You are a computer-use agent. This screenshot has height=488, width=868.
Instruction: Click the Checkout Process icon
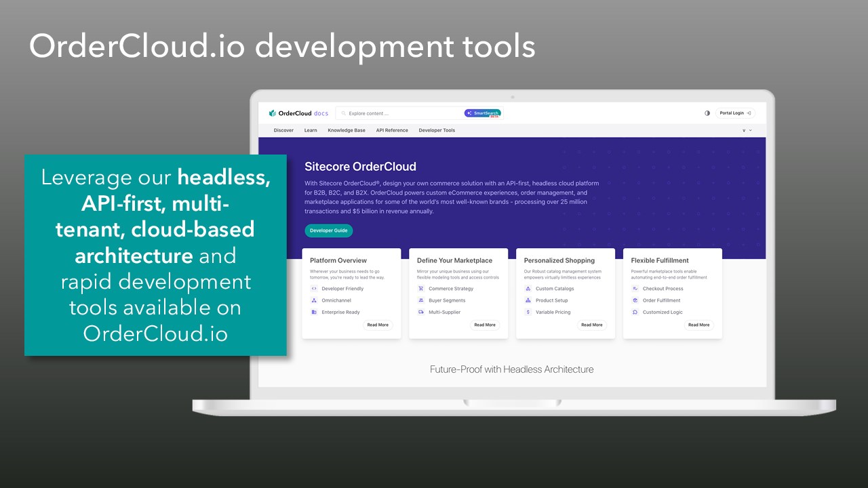pos(635,289)
